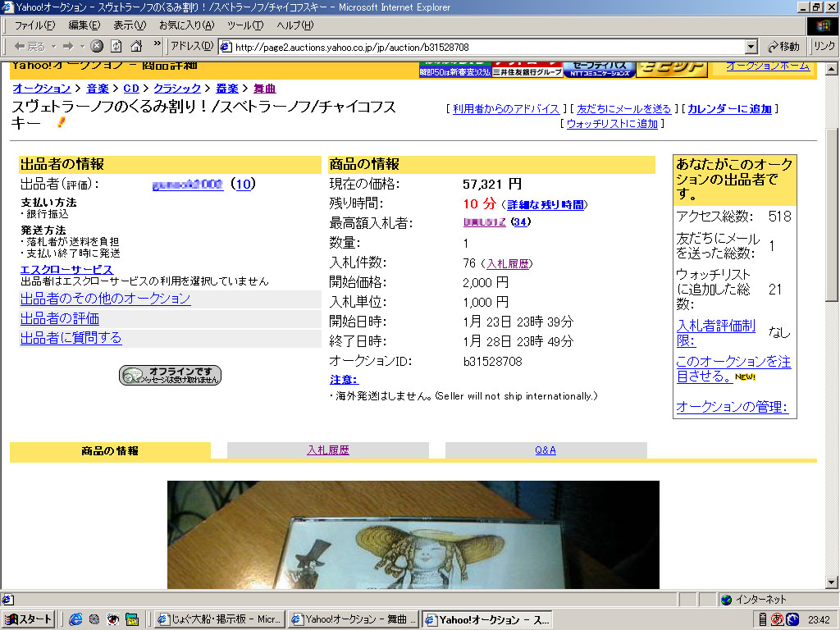The image size is (840, 630).
Task: Click the blue globe tray icon
Action: coord(792,619)
